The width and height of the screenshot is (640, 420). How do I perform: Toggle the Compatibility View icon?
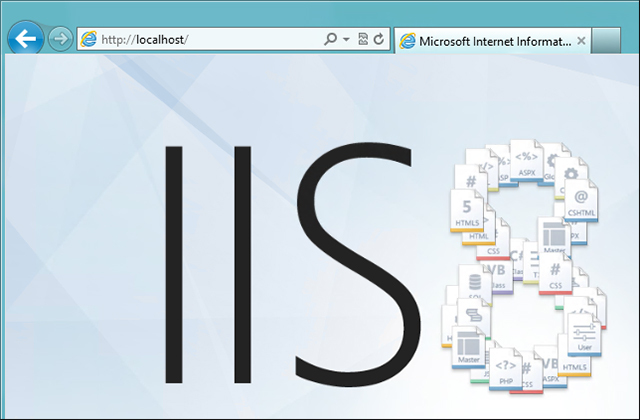(363, 39)
